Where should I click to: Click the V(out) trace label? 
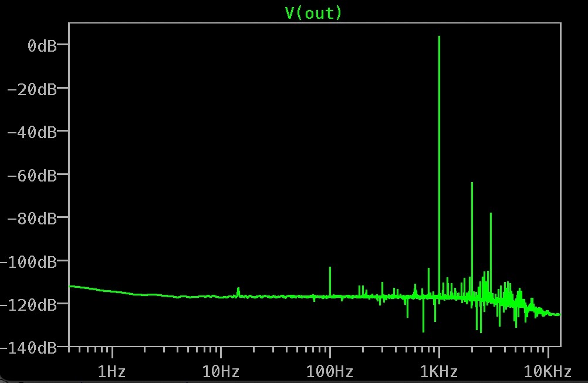click(x=313, y=13)
